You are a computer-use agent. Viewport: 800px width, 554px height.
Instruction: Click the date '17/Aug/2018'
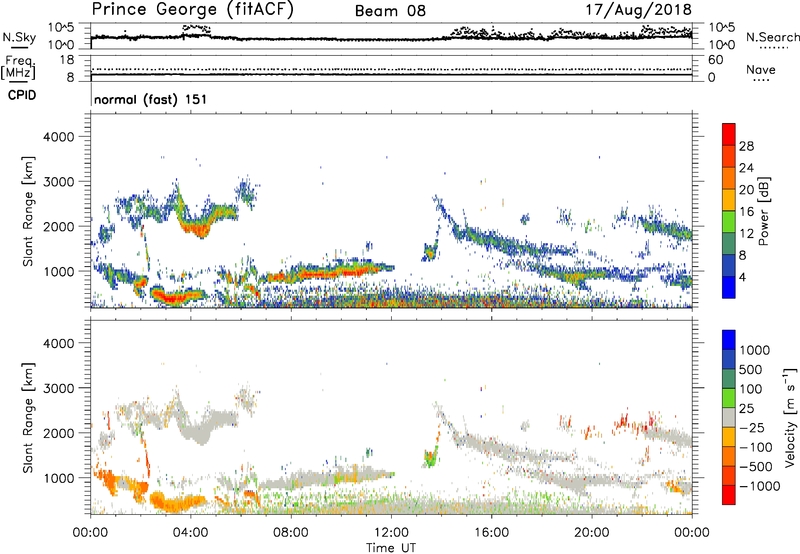pyautogui.click(x=638, y=9)
